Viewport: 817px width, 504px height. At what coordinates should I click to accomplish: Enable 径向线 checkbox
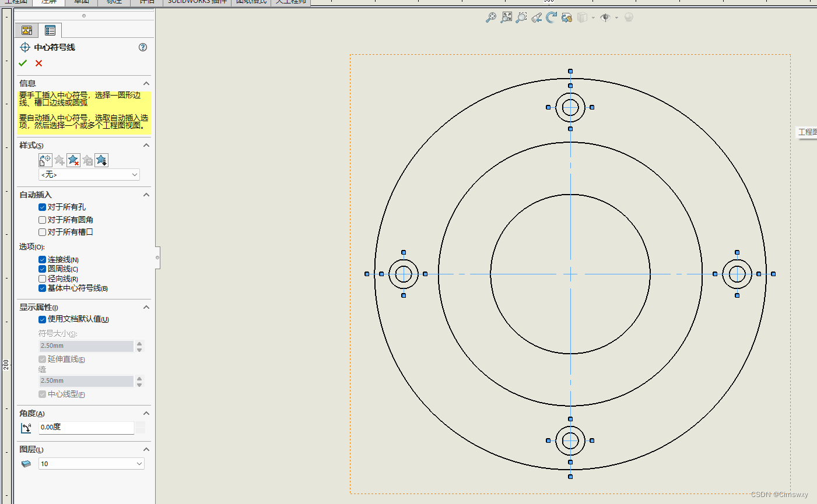[42, 279]
